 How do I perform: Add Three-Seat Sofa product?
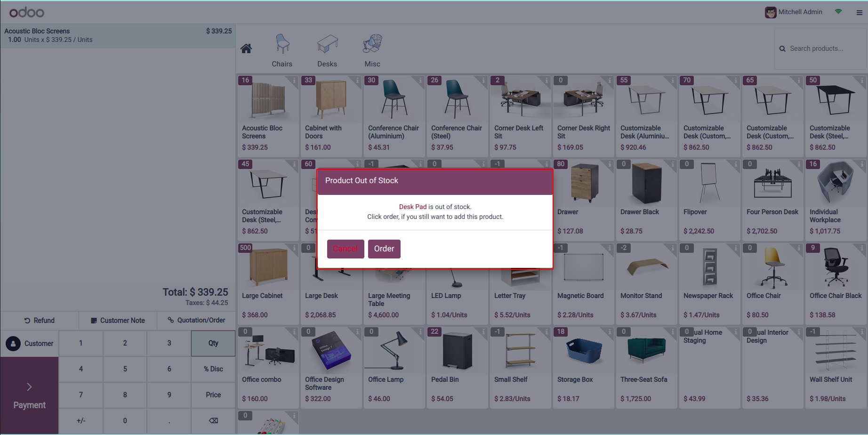point(646,367)
